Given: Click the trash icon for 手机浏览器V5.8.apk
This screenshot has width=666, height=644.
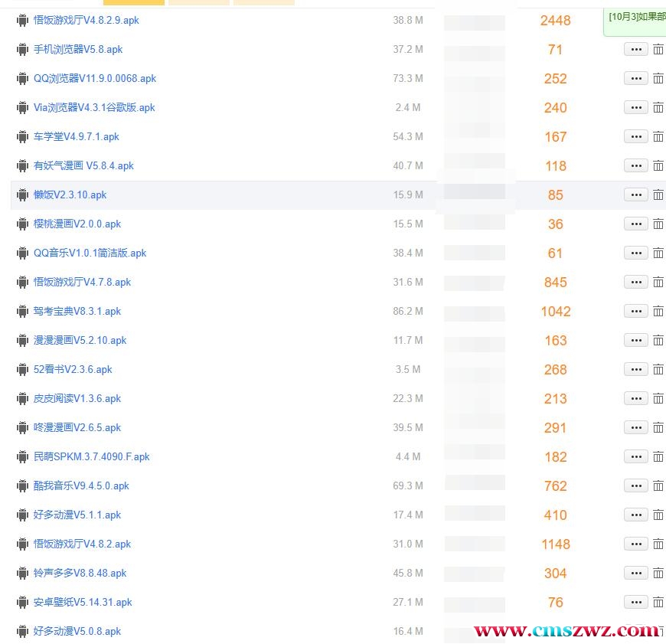Looking at the screenshot, I should click(658, 49).
